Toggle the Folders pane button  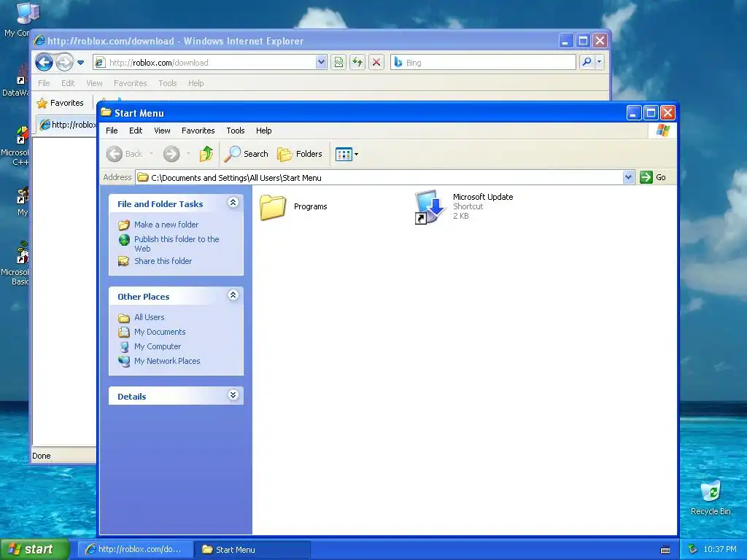[x=300, y=154]
